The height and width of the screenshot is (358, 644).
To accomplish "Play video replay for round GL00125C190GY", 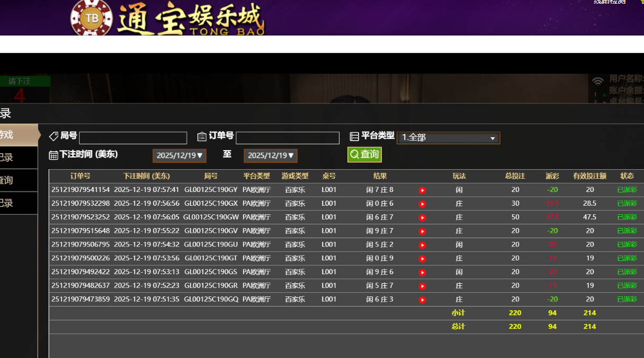I will coord(422,190).
